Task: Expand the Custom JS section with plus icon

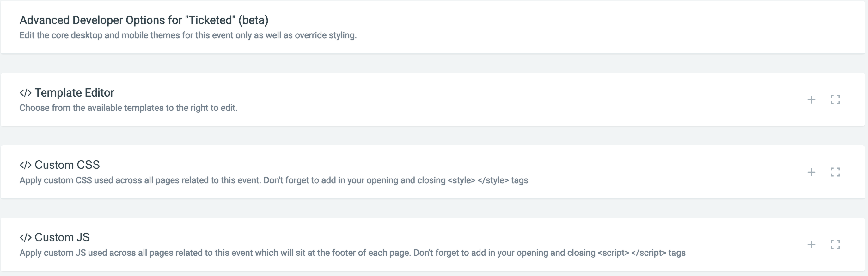Action: (811, 244)
